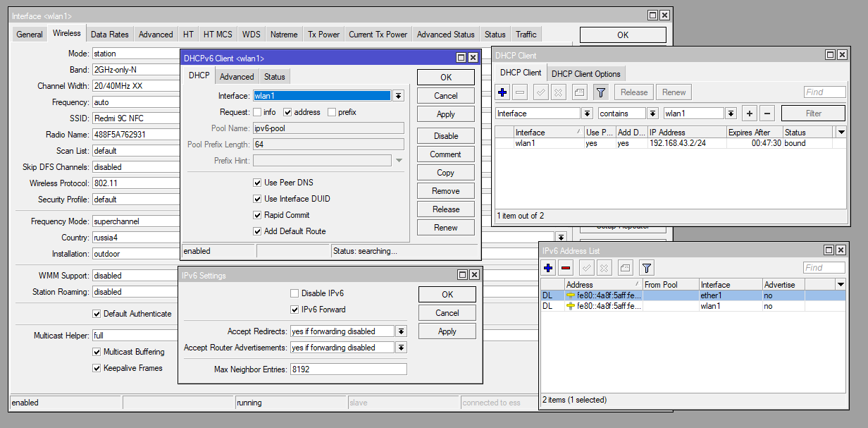Viewport: 868px width, 428px height.
Task: Click address icon of ether1 IPv6 row
Action: point(571,295)
